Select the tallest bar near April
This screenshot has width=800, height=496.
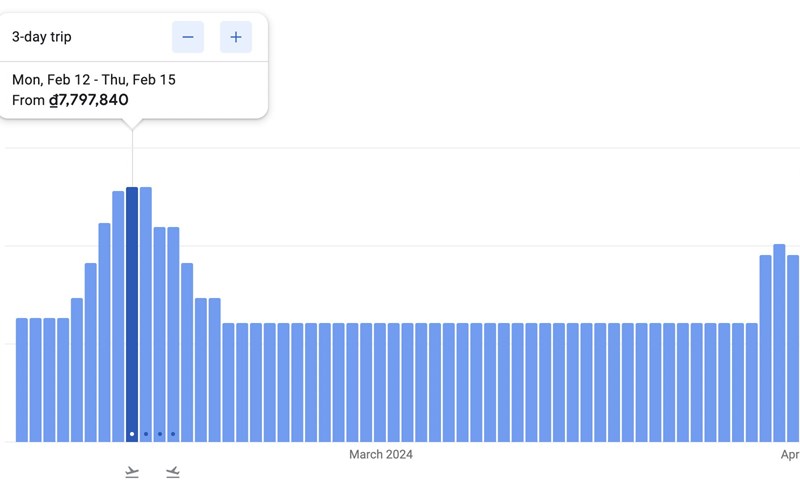click(779, 340)
